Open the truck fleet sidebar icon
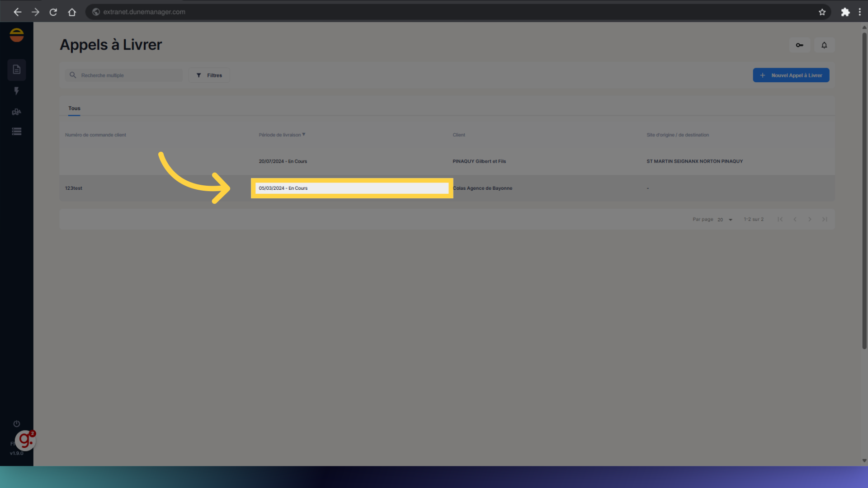868x488 pixels. 17,112
